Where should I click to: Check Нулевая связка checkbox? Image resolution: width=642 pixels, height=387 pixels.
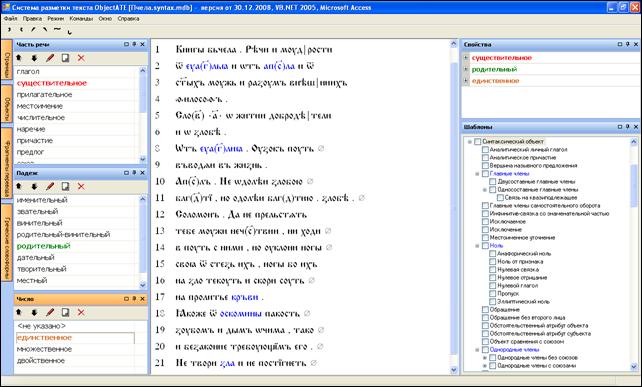pyautogui.click(x=493, y=270)
